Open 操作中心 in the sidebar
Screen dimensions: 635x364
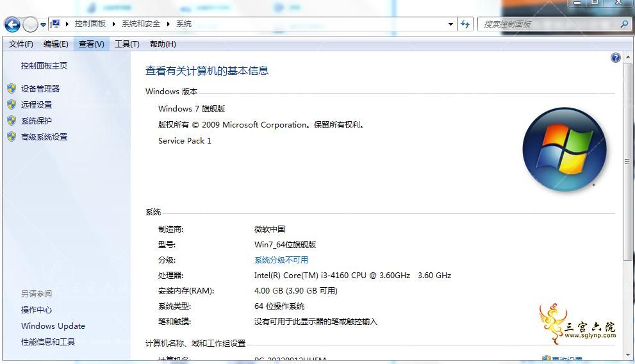[37, 310]
